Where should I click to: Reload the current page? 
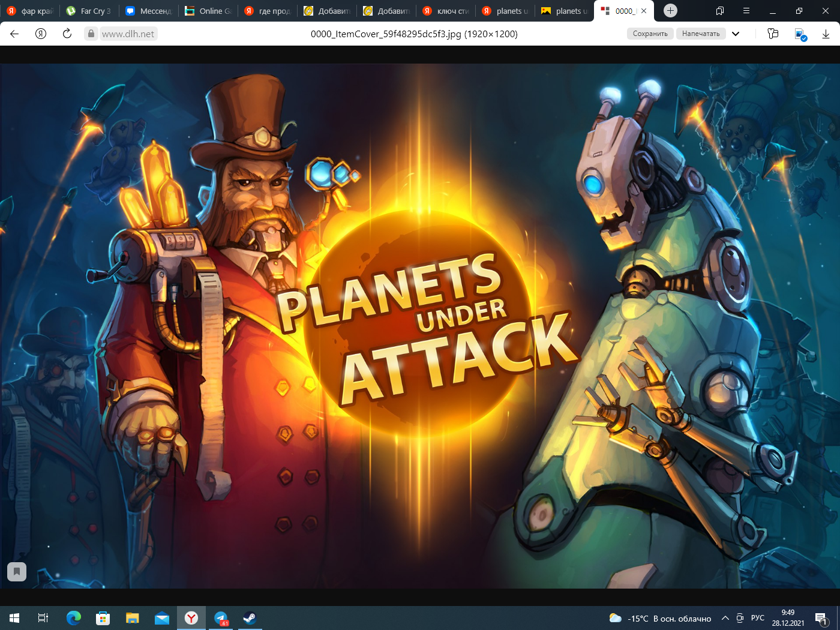click(x=67, y=34)
